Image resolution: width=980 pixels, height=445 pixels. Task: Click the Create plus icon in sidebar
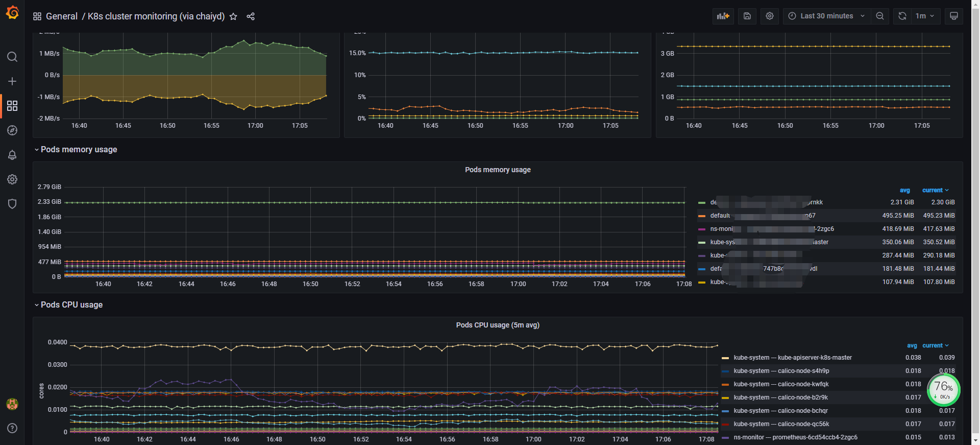click(x=12, y=81)
